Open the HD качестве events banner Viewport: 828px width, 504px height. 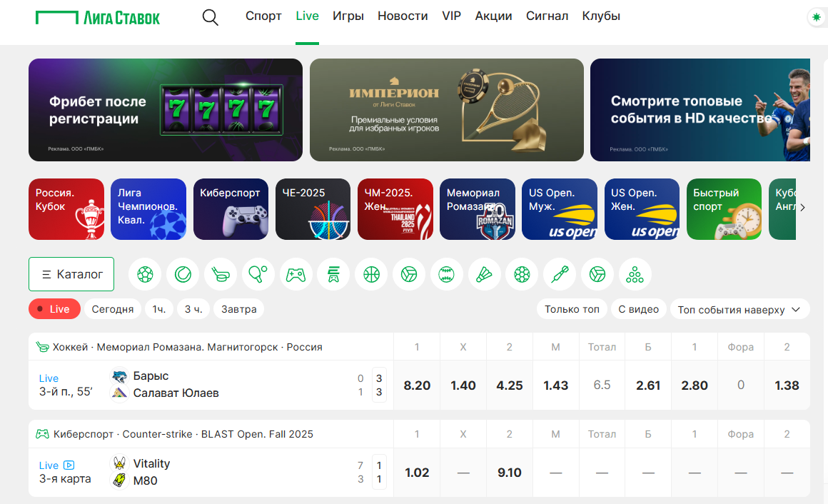pyautogui.click(x=700, y=110)
